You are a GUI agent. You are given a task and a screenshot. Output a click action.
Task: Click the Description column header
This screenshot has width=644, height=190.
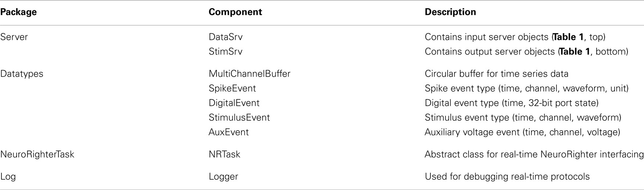(450, 12)
